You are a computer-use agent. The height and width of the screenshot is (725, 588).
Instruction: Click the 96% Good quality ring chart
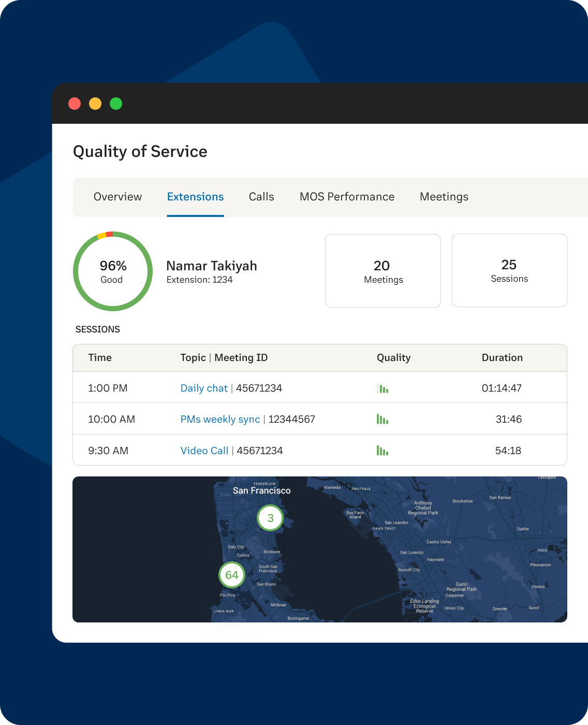[x=112, y=271]
